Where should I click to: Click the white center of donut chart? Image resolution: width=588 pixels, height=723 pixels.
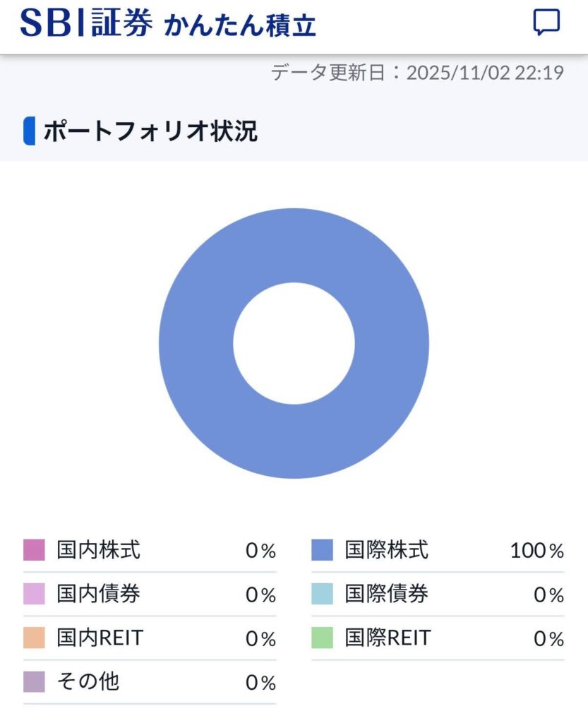coord(294,343)
